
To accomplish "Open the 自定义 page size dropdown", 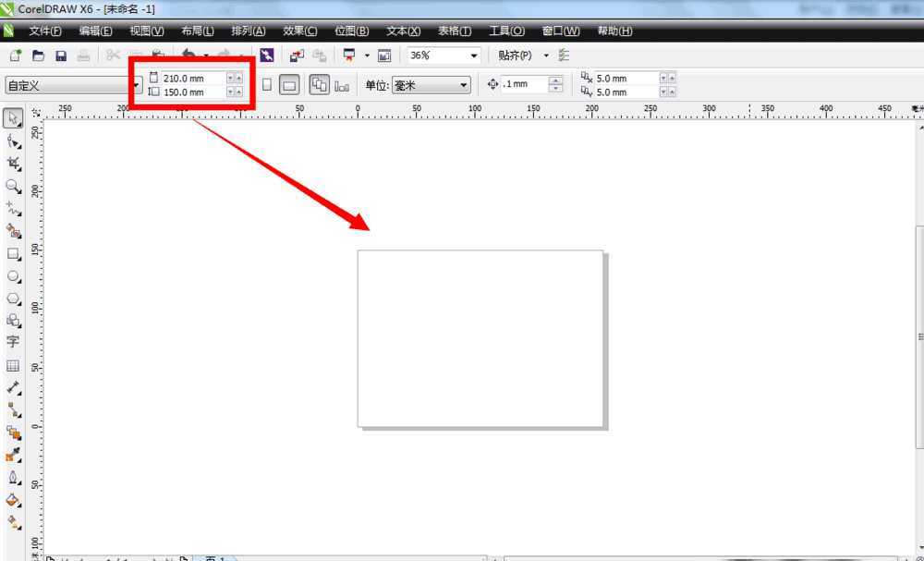I will pyautogui.click(x=136, y=85).
